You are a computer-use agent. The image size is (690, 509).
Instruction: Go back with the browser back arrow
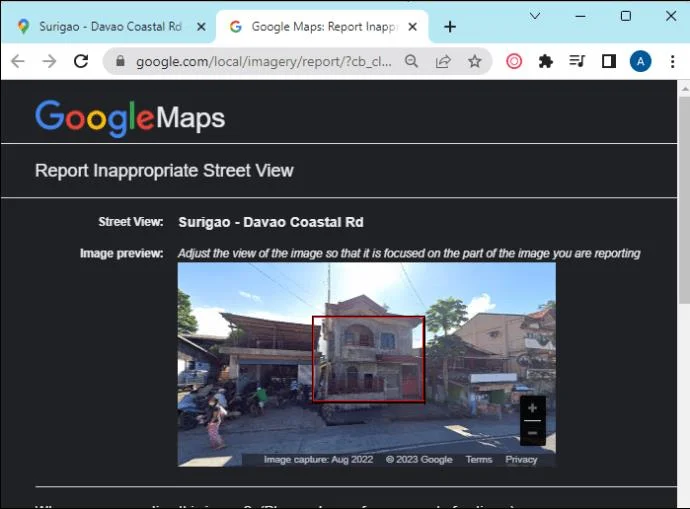point(18,61)
